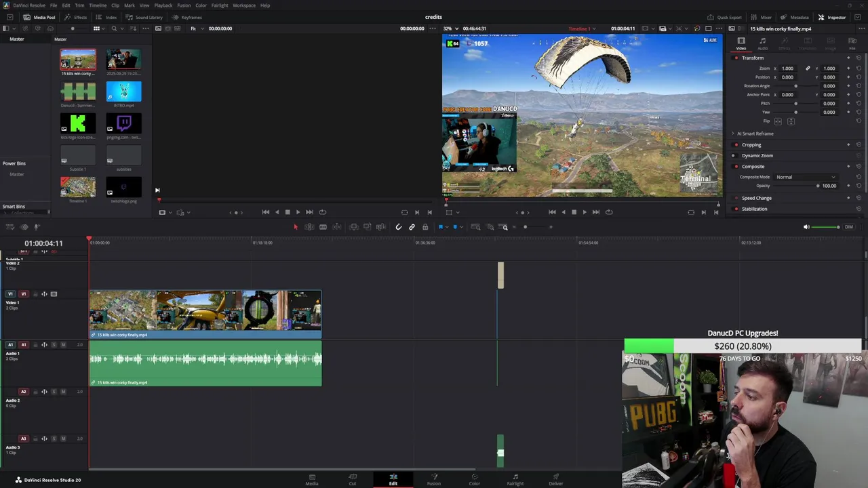
Task: Click the timeline viewer stop button
Action: point(574,212)
